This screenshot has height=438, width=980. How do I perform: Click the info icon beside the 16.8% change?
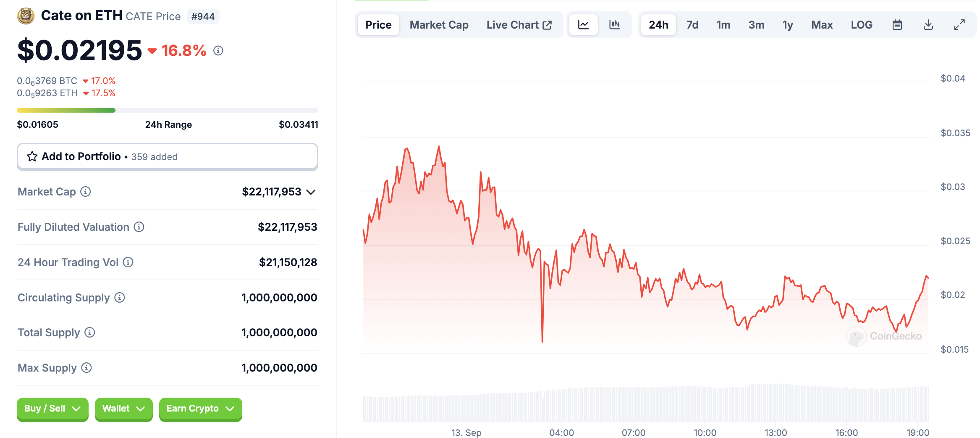click(x=218, y=51)
